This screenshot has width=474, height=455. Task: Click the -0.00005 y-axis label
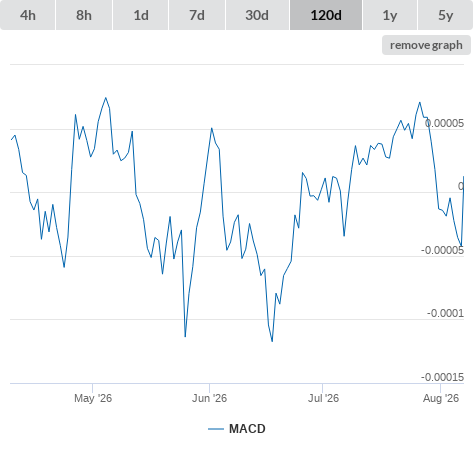tap(442, 250)
